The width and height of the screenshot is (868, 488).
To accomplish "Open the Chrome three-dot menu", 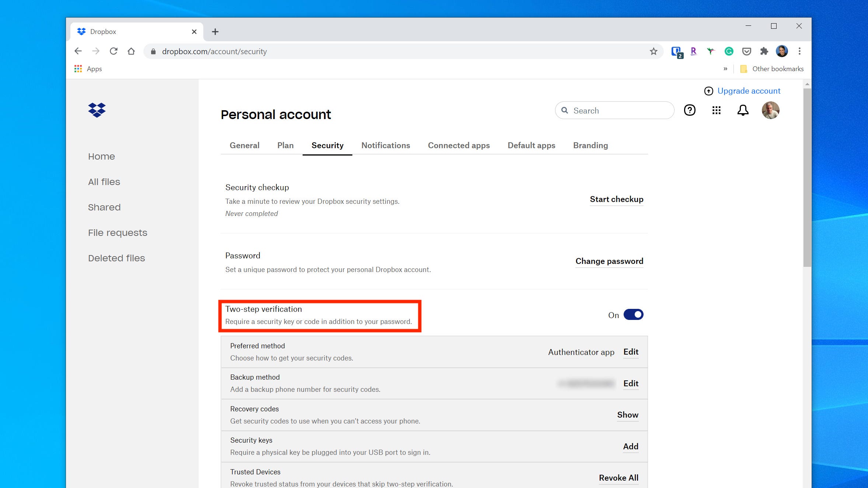I will click(799, 51).
